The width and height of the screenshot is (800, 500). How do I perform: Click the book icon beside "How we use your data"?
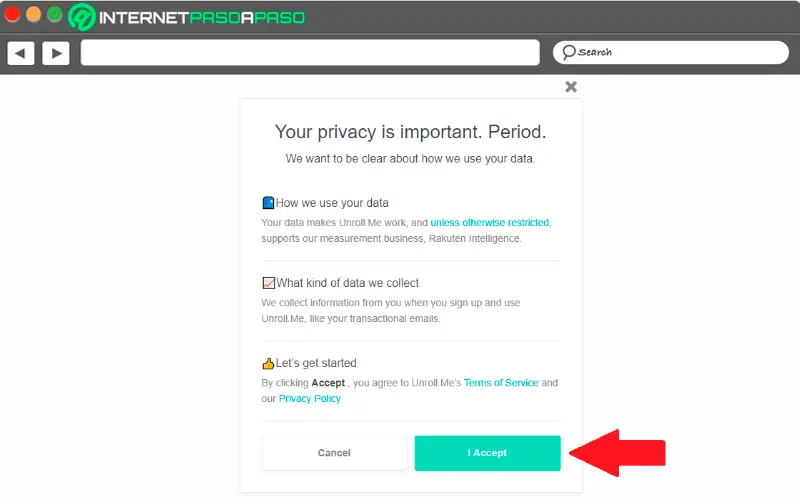[x=268, y=203]
